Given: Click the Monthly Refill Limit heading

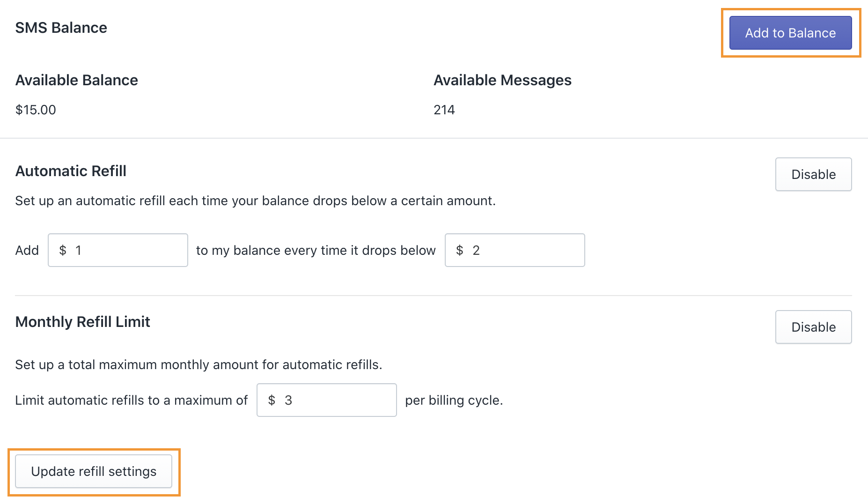Looking at the screenshot, I should pos(82,322).
